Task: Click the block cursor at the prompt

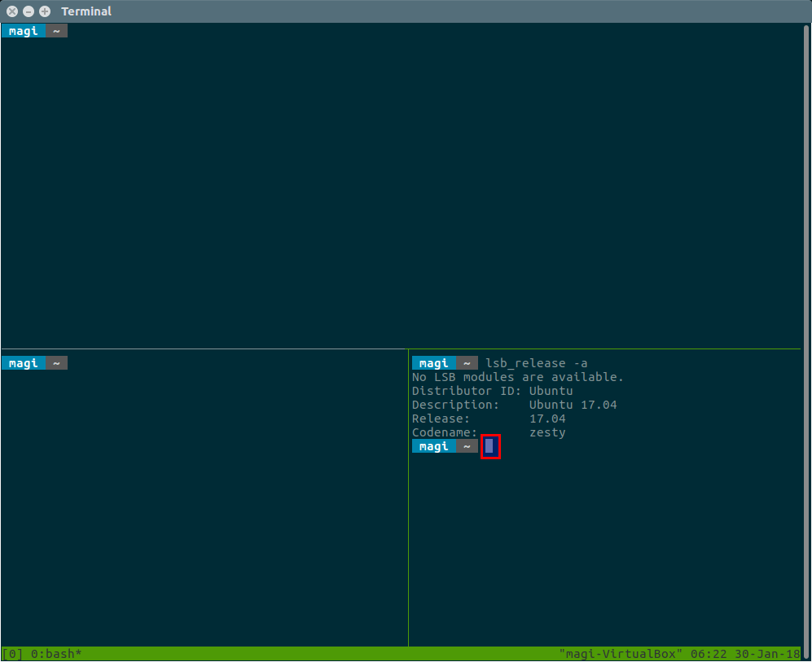Action: 489,446
